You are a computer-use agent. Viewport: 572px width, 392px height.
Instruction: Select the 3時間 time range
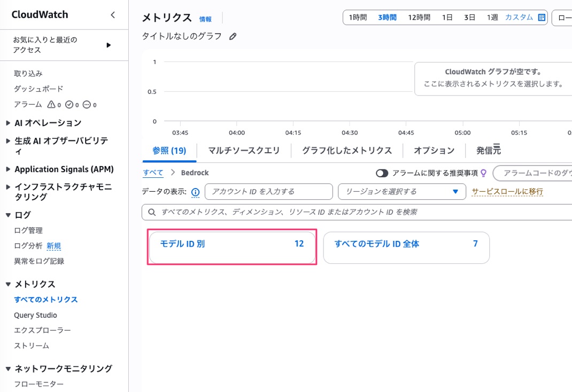387,18
